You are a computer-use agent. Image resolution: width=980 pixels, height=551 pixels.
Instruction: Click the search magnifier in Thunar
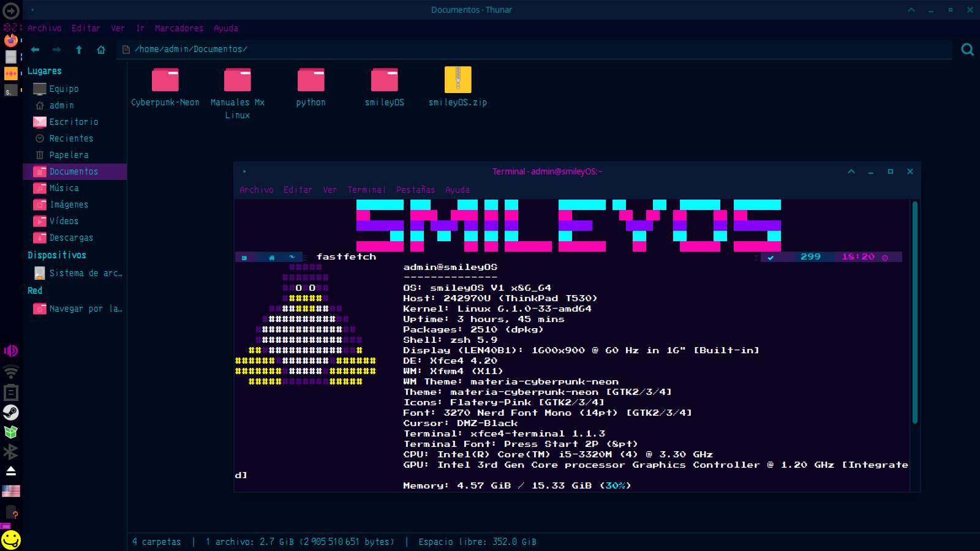[968, 50]
